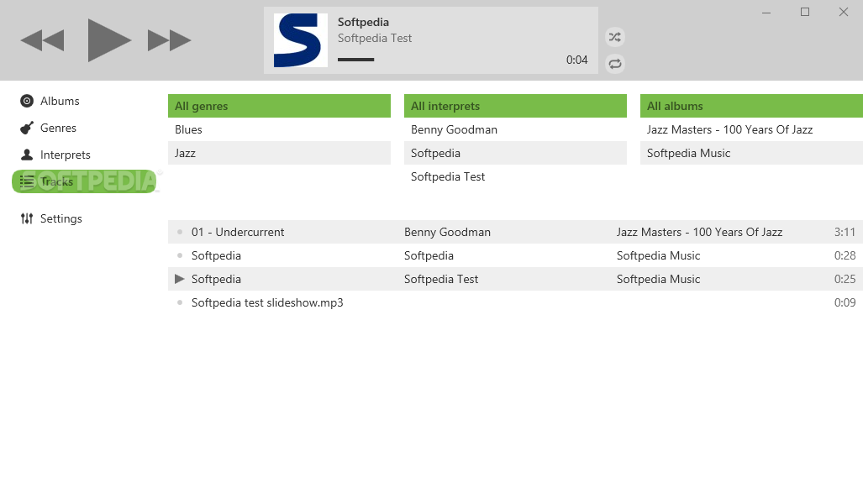This screenshot has width=863, height=504.
Task: Select All albums filter
Action: tap(751, 106)
